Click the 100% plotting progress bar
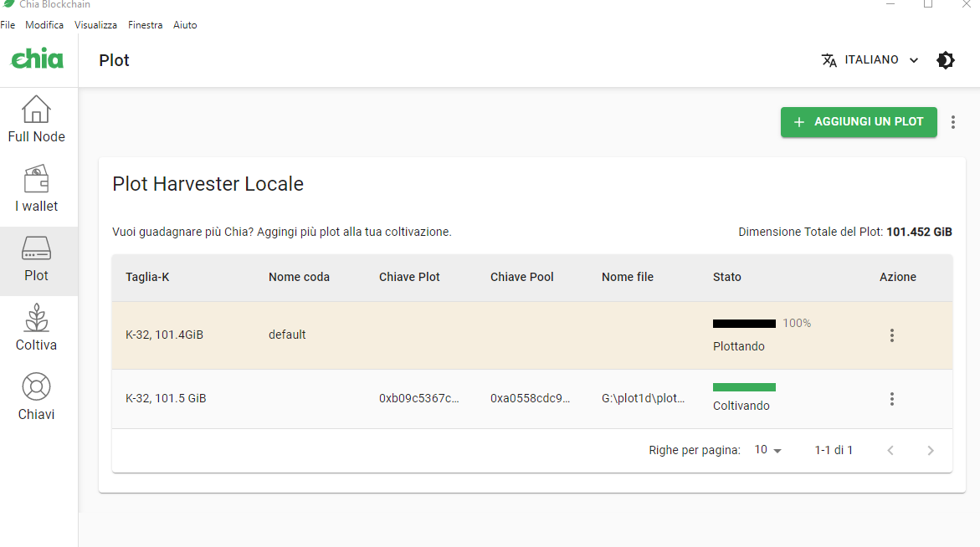980x547 pixels. point(744,324)
